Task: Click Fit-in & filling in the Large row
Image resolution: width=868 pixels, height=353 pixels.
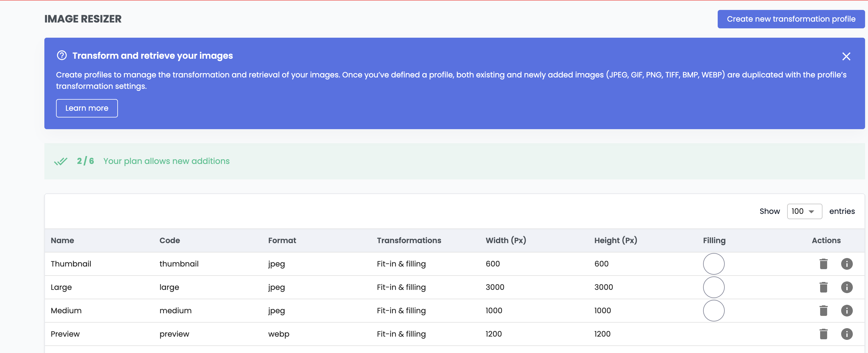Action: click(401, 287)
